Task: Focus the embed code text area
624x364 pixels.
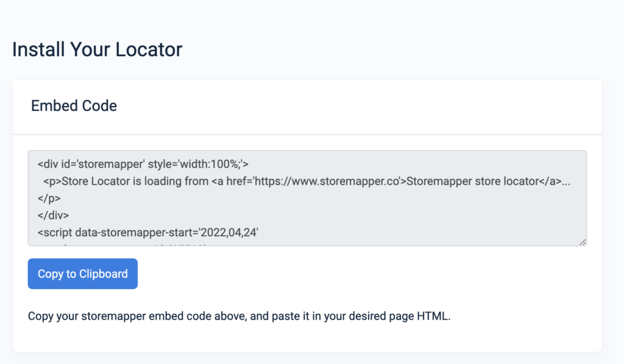Action: (x=305, y=201)
